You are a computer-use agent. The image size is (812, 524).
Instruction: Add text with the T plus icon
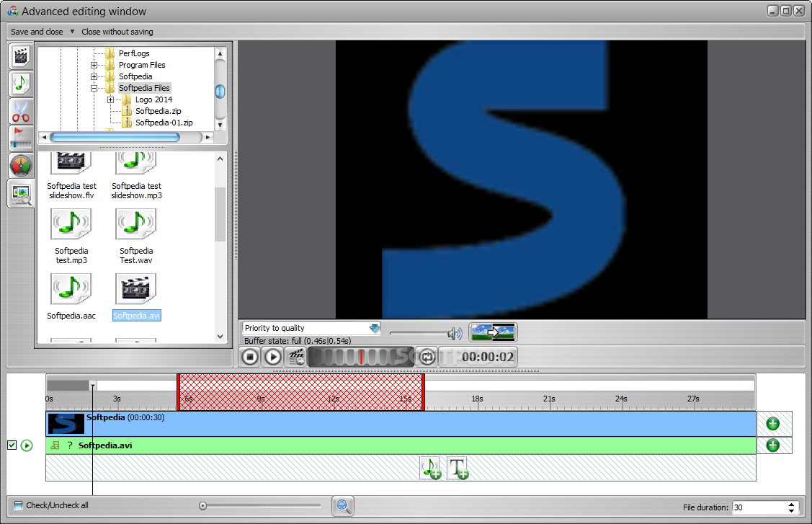(458, 468)
